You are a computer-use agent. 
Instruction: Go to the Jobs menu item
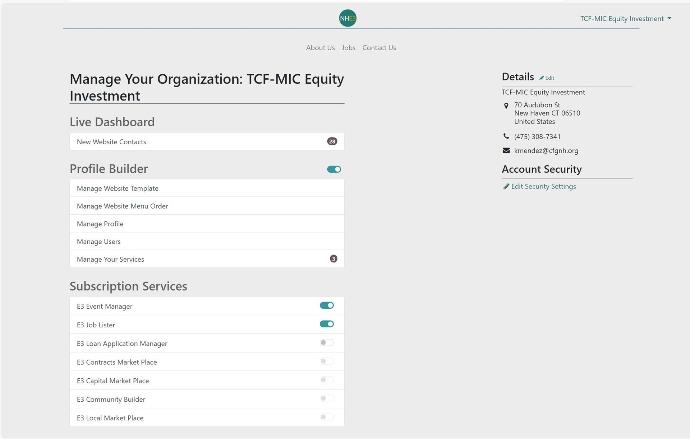coord(349,48)
